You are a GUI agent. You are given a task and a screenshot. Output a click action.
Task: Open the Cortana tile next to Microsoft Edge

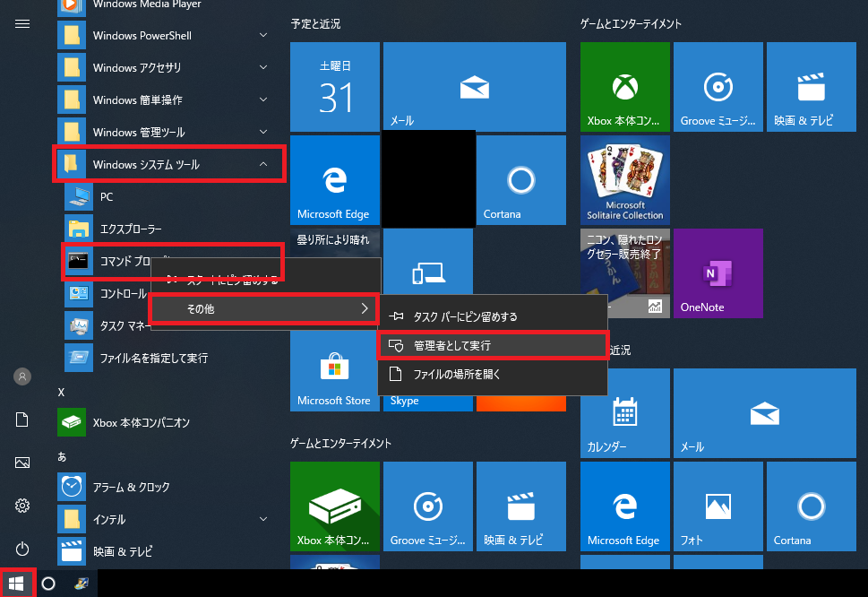click(521, 180)
